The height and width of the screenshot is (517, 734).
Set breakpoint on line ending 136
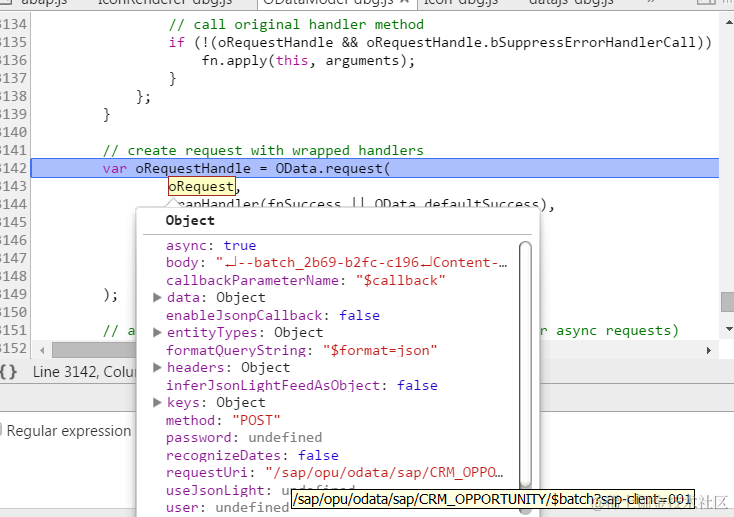click(x=14, y=60)
